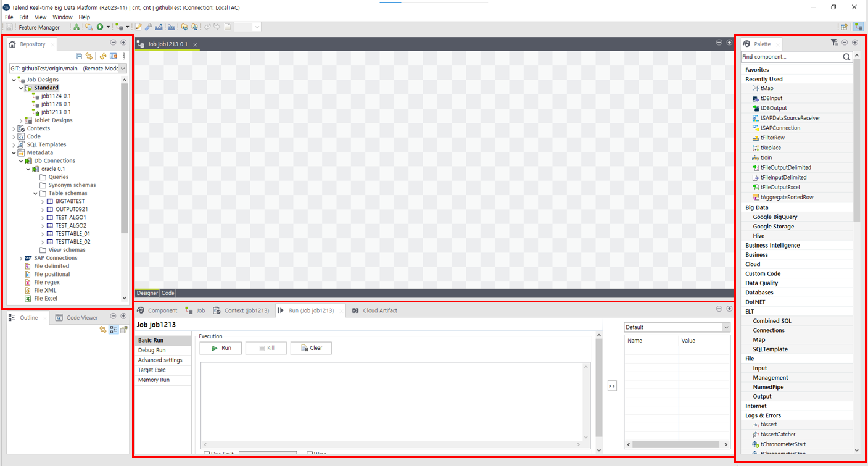868x466 pixels.
Task: Open the three-dot view menu in Repository
Action: point(123,56)
